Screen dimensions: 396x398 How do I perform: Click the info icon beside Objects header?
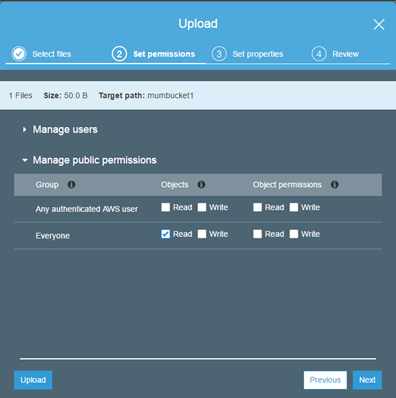[x=201, y=185]
